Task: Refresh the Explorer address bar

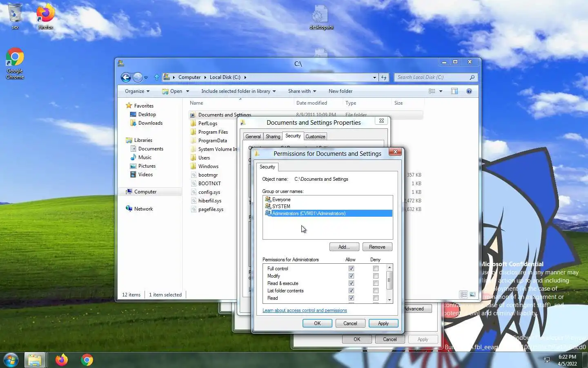Action: [384, 77]
